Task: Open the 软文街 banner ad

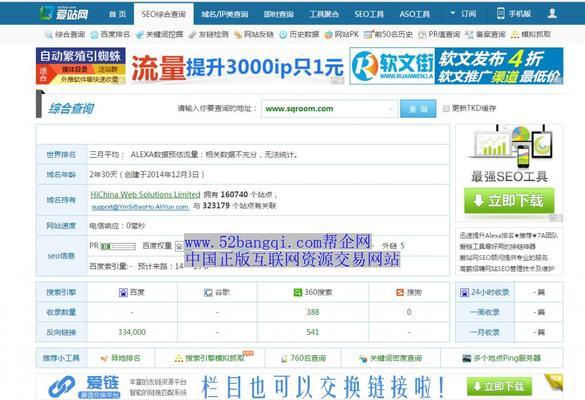Action: (x=456, y=66)
